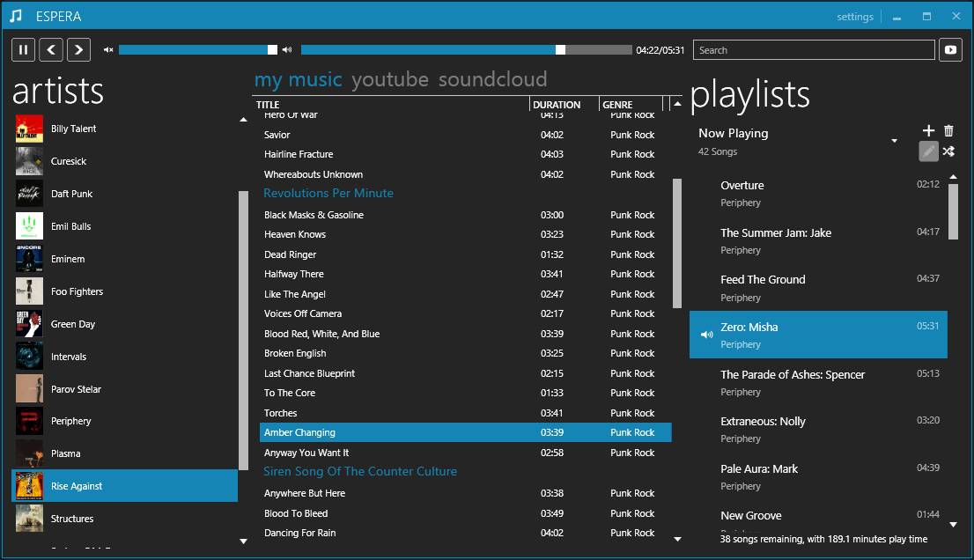The image size is (974, 560).
Task: Expand the Now Playing playlist dropdown
Action: (x=894, y=141)
